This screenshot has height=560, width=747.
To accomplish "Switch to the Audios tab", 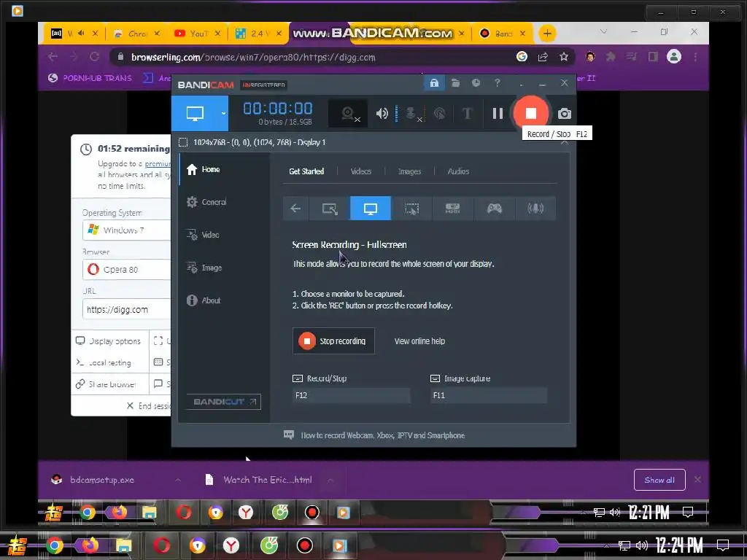I will point(458,171).
